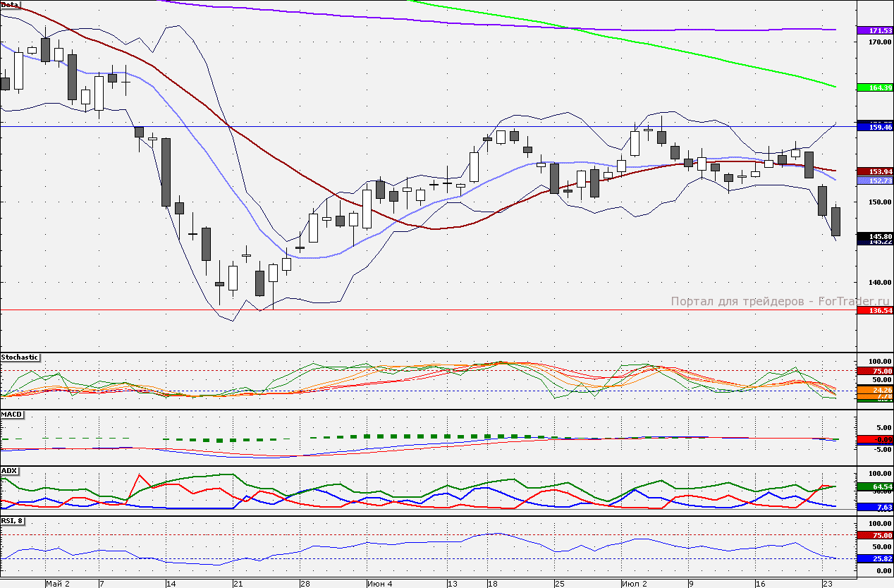
Task: Click the 23 date marker on axis
Action: [x=828, y=584]
